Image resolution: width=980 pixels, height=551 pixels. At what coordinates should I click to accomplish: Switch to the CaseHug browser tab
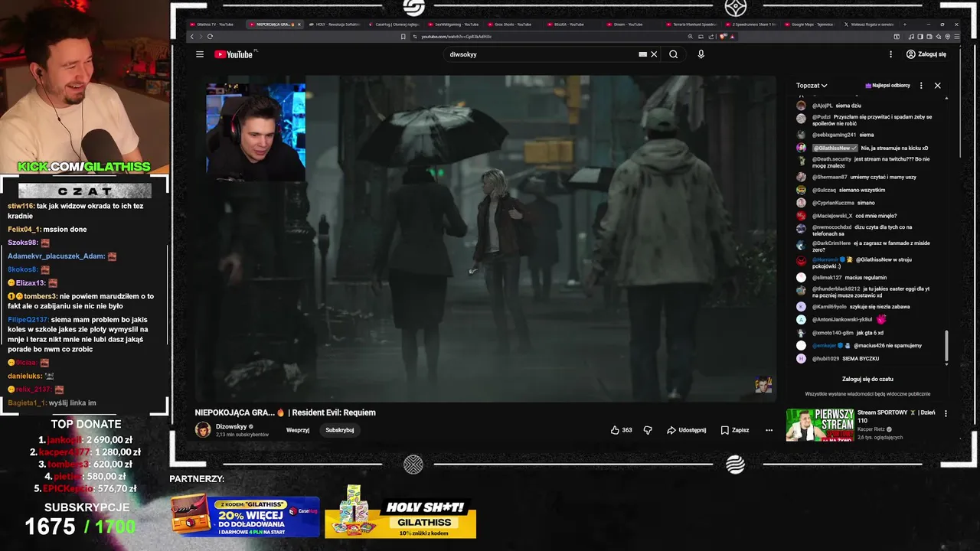click(394, 24)
